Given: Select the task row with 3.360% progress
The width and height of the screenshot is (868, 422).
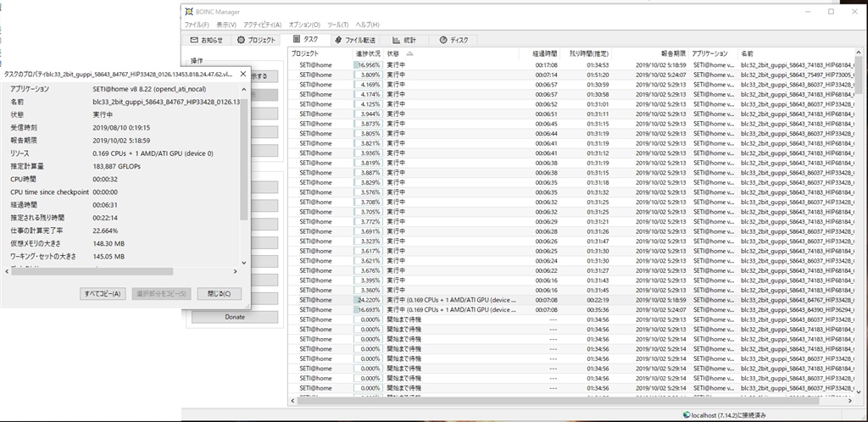Looking at the screenshot, I should click(x=572, y=290).
